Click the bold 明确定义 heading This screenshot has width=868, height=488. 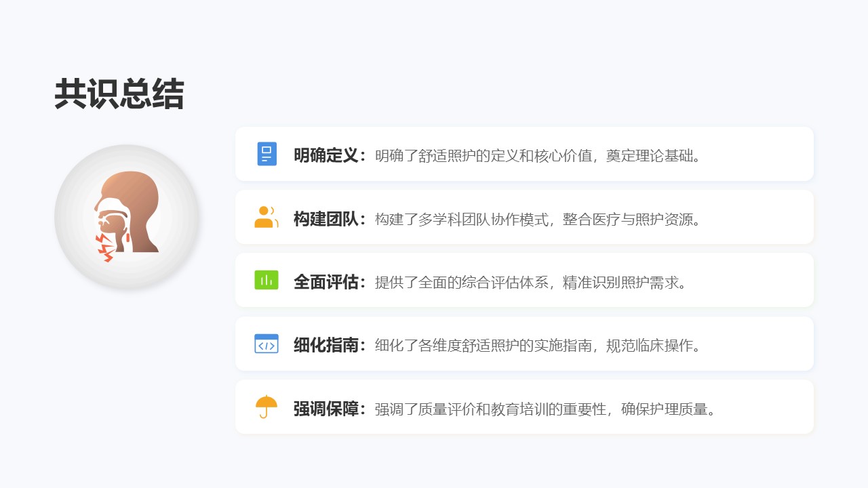(325, 155)
